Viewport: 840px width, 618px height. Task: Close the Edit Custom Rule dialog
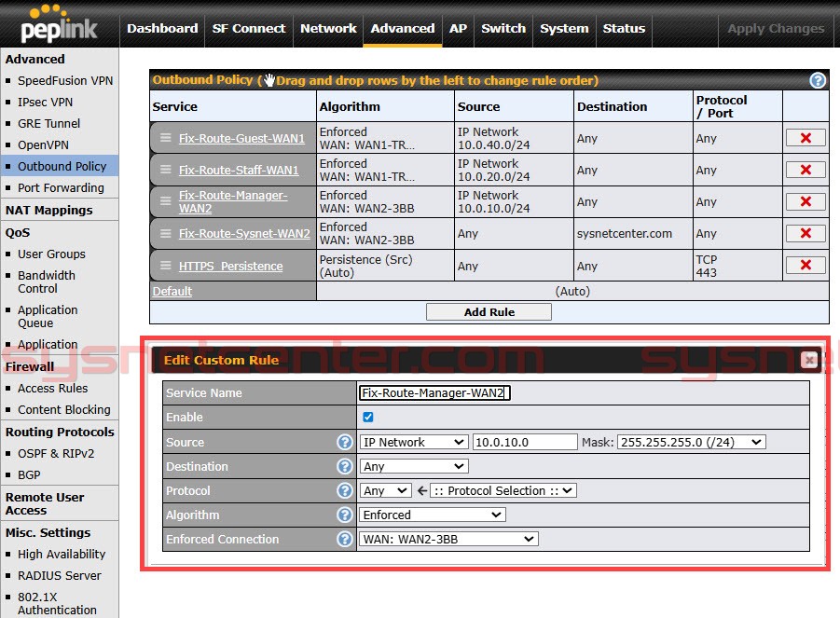coord(809,360)
